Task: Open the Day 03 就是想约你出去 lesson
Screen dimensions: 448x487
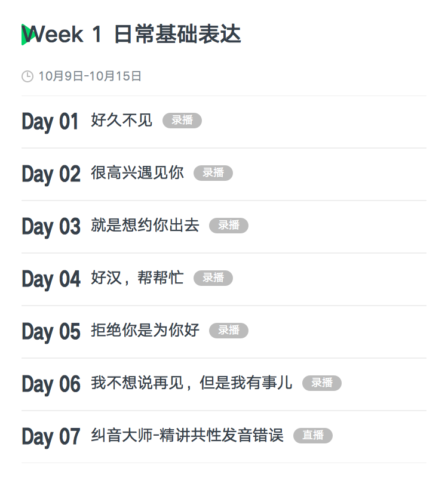Action: (224, 227)
